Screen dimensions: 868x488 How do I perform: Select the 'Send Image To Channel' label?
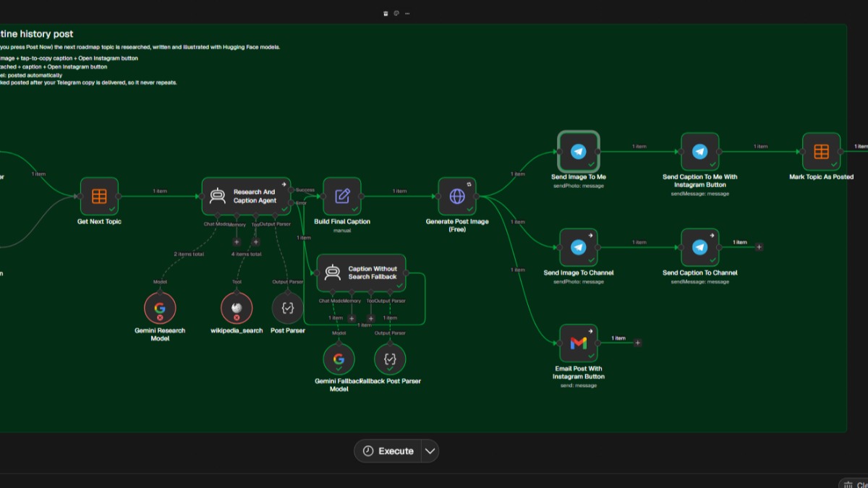[x=579, y=273]
